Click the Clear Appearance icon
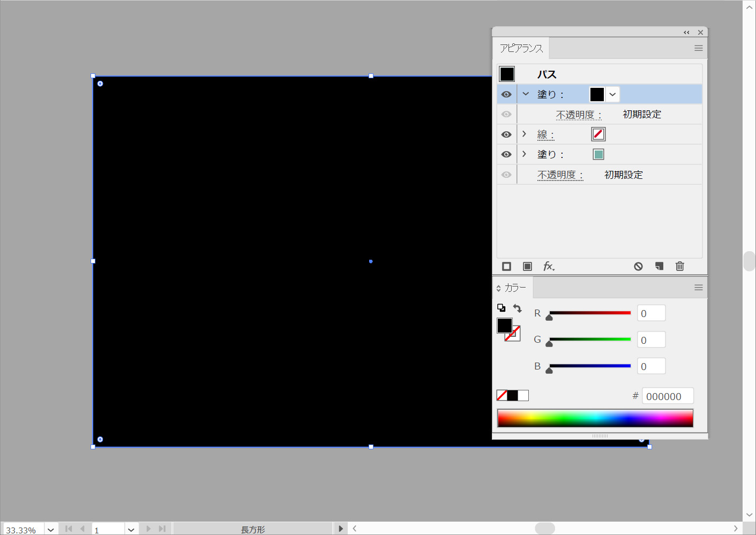Viewport: 756px width, 535px height. click(638, 266)
